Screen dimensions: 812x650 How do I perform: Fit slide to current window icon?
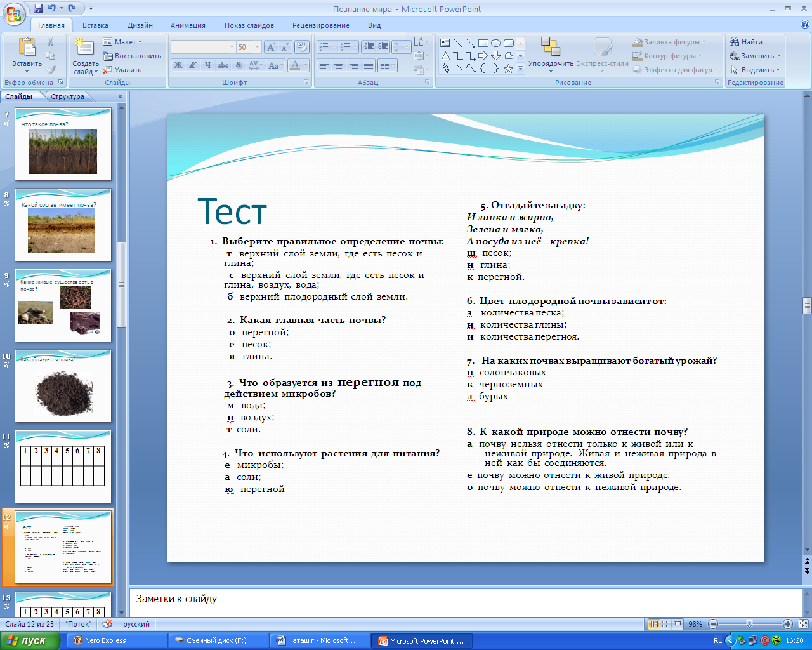[x=804, y=624]
